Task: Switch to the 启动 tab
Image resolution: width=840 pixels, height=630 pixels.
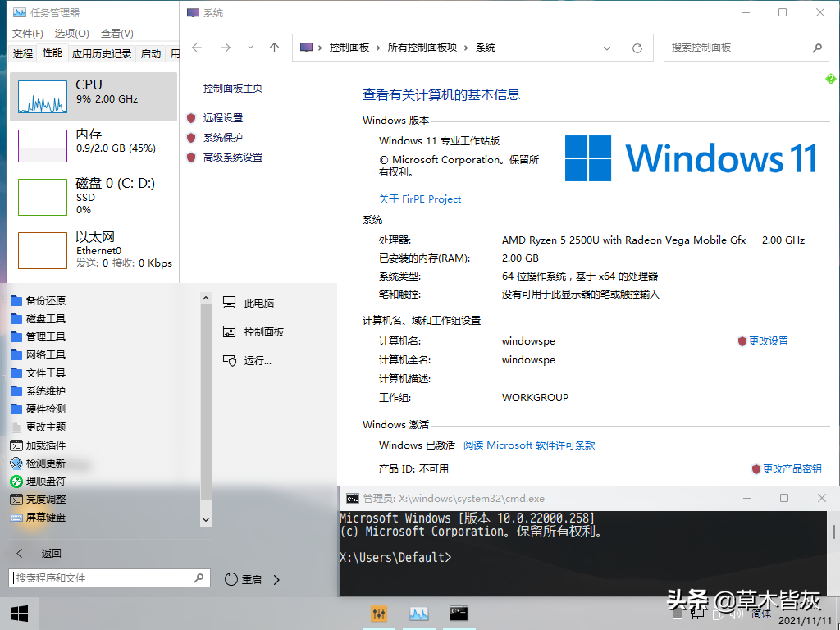Action: click(x=151, y=53)
